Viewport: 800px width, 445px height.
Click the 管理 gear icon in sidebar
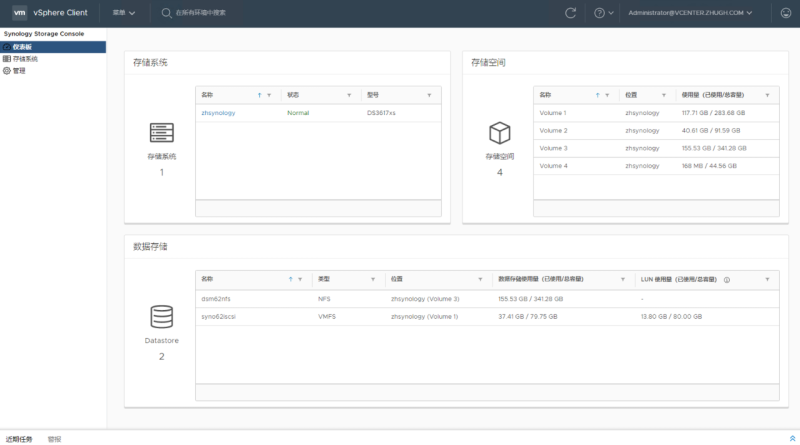coord(7,71)
